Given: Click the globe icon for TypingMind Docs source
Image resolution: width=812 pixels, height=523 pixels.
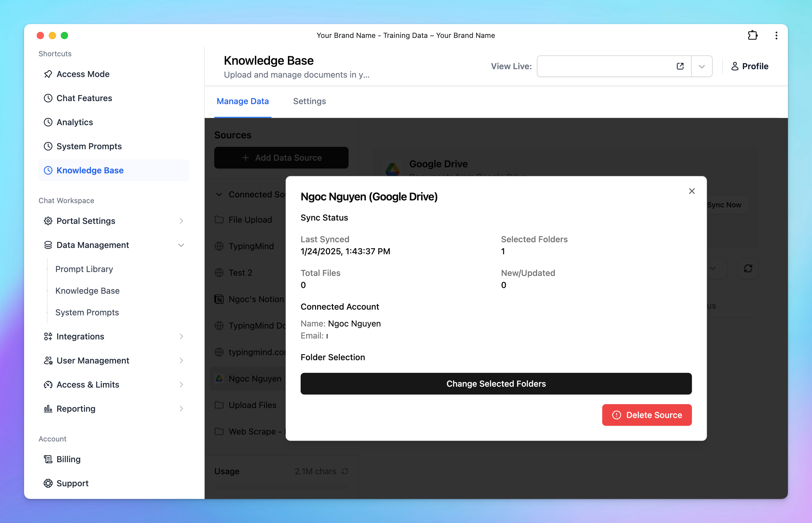Looking at the screenshot, I should click(x=219, y=326).
